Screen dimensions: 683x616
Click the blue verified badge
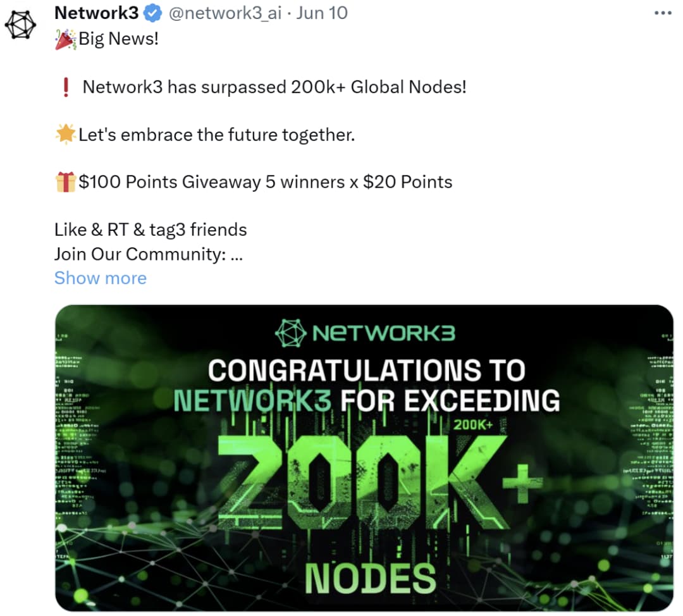154,13
